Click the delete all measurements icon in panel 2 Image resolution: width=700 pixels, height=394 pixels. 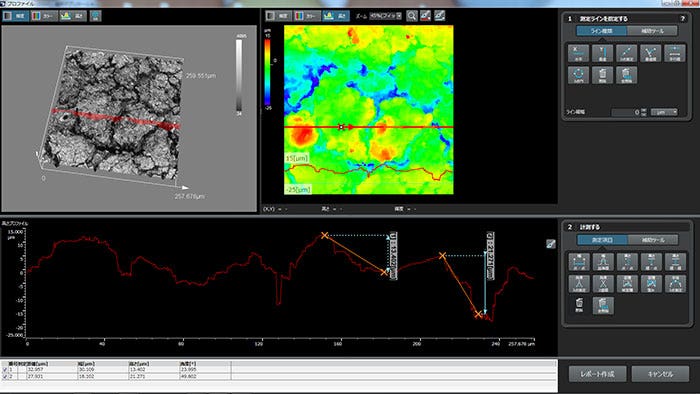pos(603,306)
